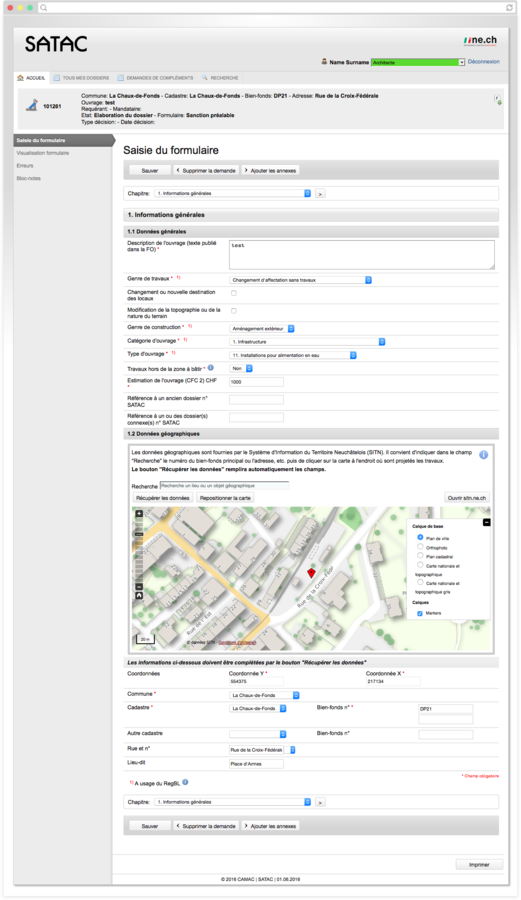Click Récupérer les données button
521x900 pixels.
pos(162,498)
